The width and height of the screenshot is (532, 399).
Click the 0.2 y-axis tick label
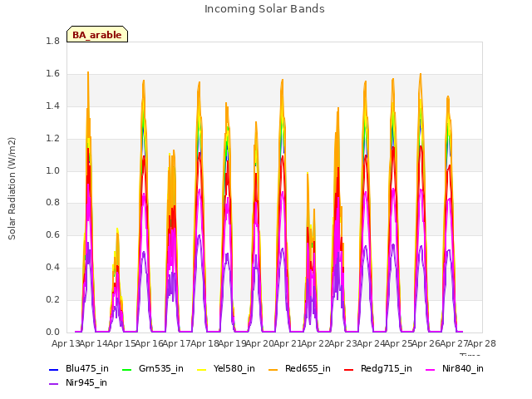point(52,299)
